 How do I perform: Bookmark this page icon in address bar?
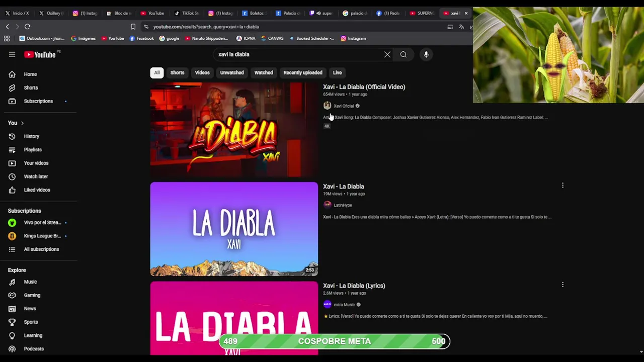tap(133, 27)
